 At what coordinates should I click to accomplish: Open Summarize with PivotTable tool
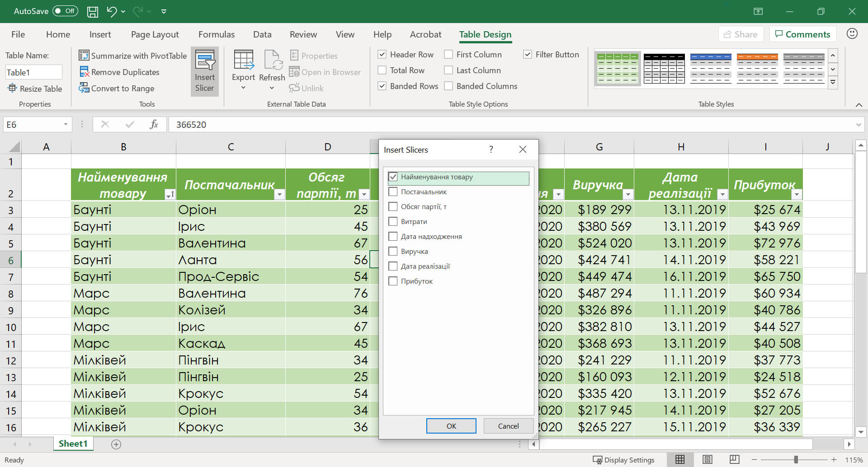tap(132, 56)
